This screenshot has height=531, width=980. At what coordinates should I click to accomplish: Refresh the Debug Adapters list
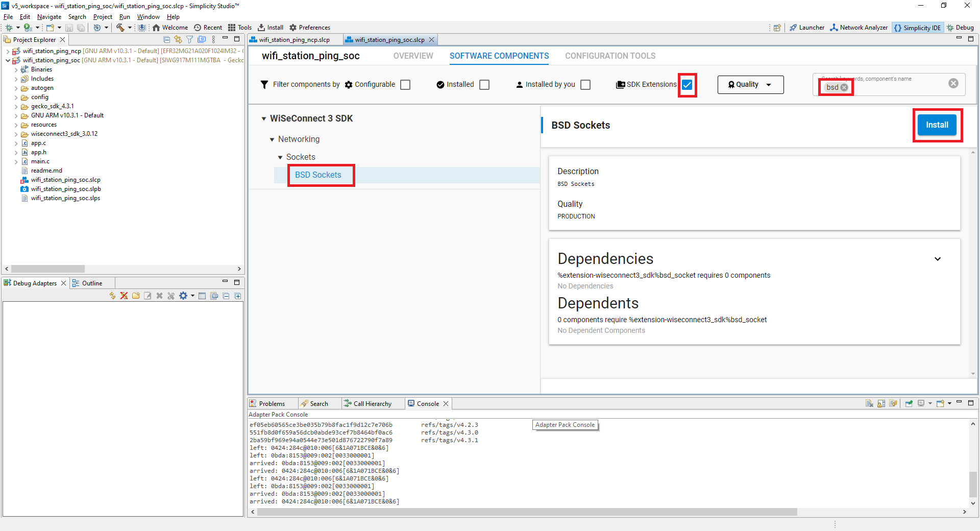(x=113, y=296)
